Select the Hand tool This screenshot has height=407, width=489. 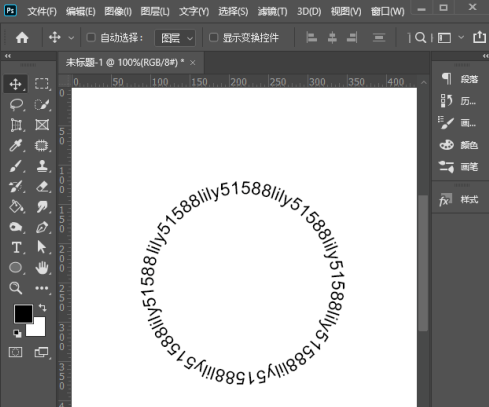pyautogui.click(x=42, y=268)
